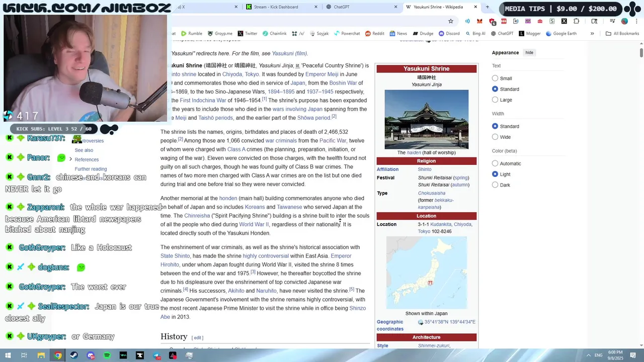
Task: Open the Mogger bookmark
Action: pos(529,34)
